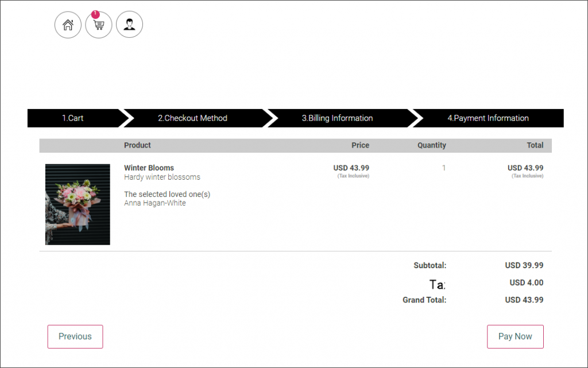Go to step 2.Checkout Method
This screenshot has height=368, width=588.
click(x=192, y=118)
